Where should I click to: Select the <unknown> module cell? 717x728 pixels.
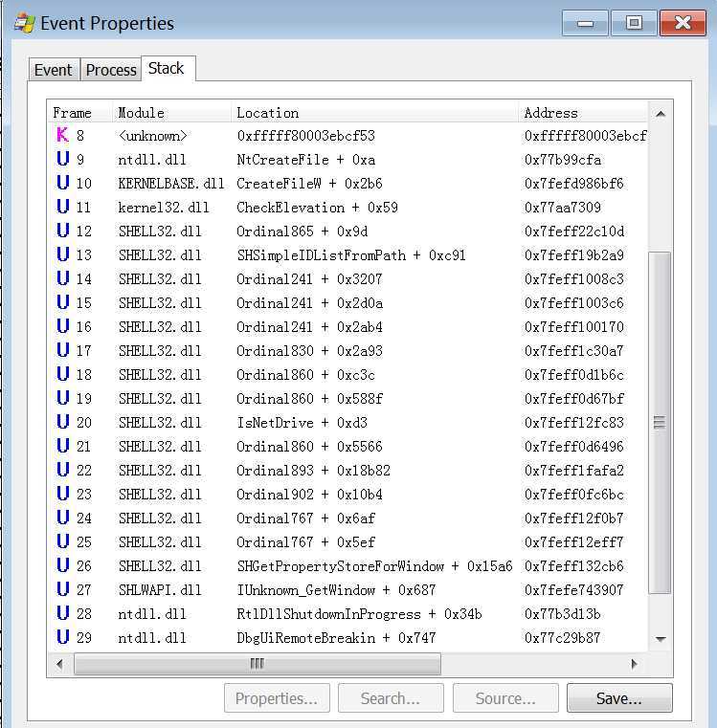tap(152, 136)
